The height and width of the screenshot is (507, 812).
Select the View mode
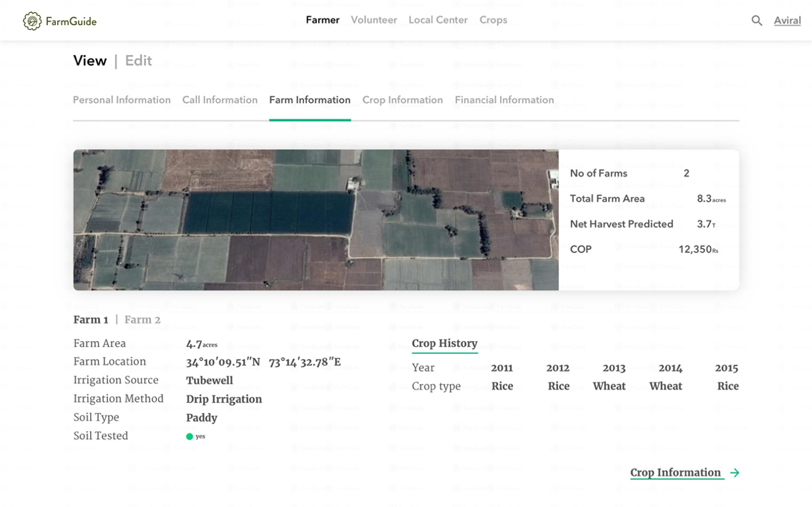[x=89, y=61]
